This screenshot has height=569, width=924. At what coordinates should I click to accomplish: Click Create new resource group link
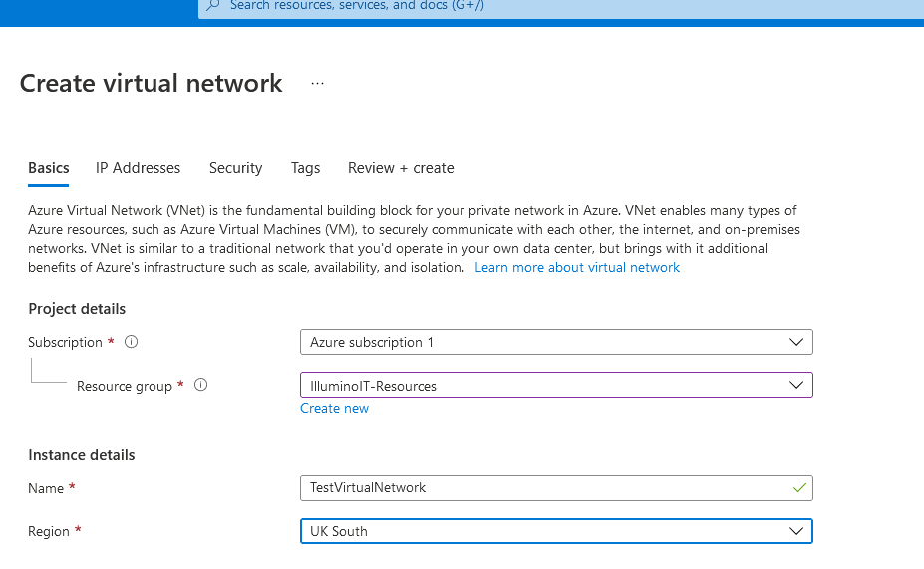tap(334, 409)
